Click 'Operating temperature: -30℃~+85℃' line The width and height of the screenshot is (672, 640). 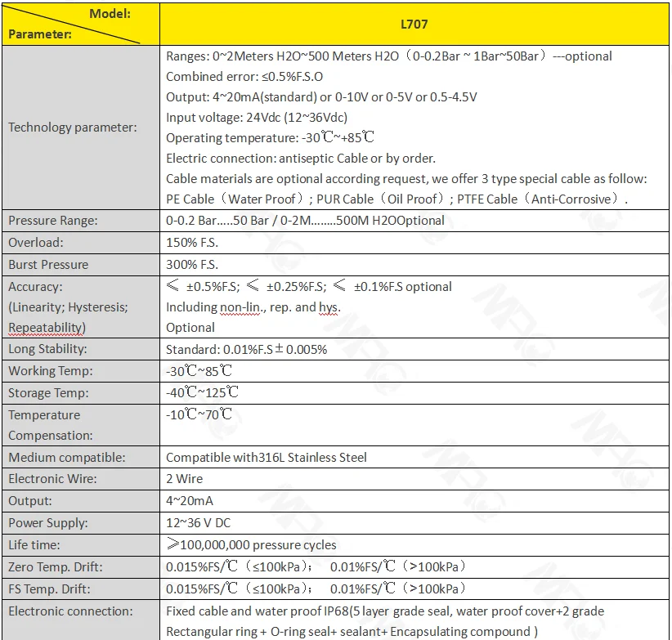[270, 137]
